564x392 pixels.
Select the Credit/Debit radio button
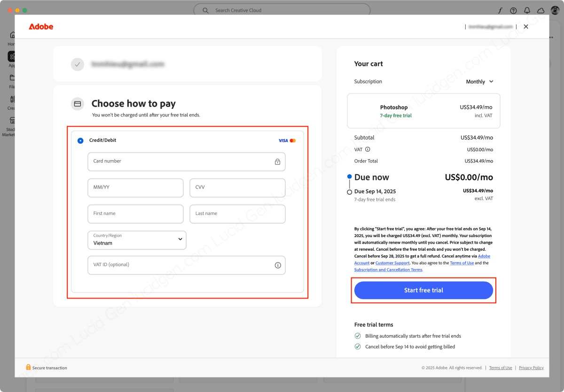80,140
